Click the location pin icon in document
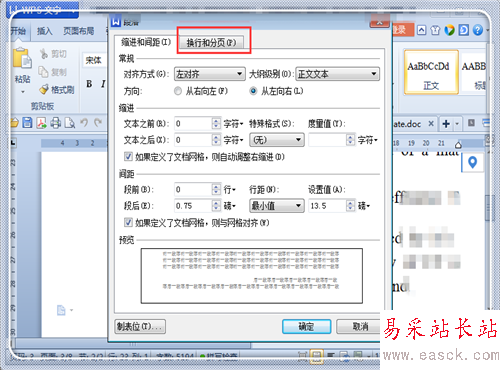This screenshot has height=370, width=500. click(472, 162)
